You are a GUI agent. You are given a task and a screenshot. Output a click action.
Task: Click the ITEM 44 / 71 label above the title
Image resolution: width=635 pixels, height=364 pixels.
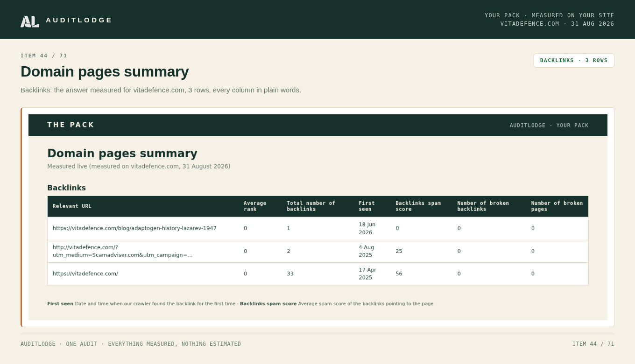coord(44,56)
